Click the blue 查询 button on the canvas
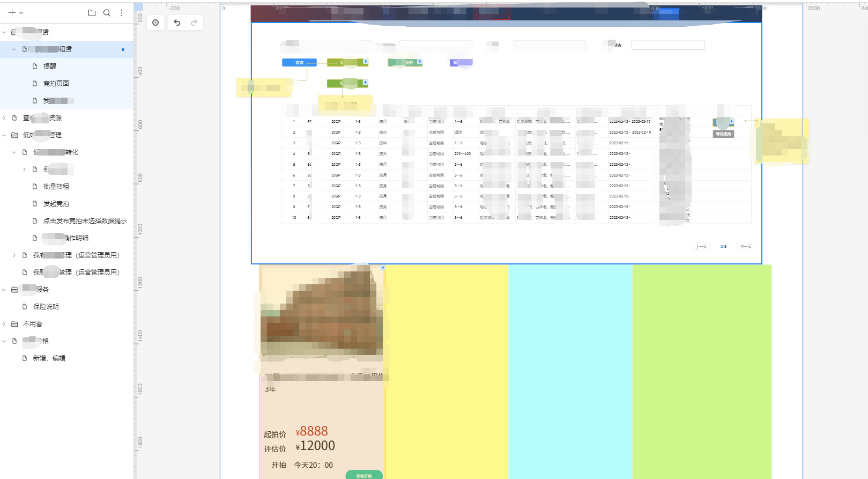The image size is (868, 479). (299, 63)
